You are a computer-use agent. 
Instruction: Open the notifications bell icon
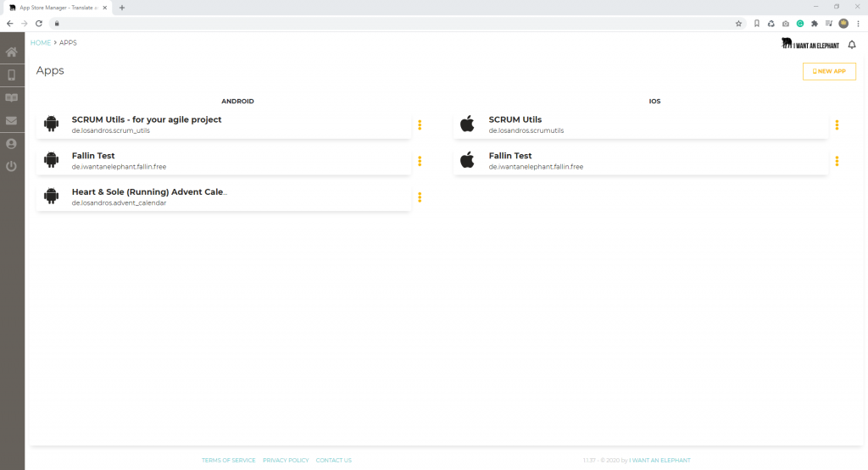[x=852, y=45]
